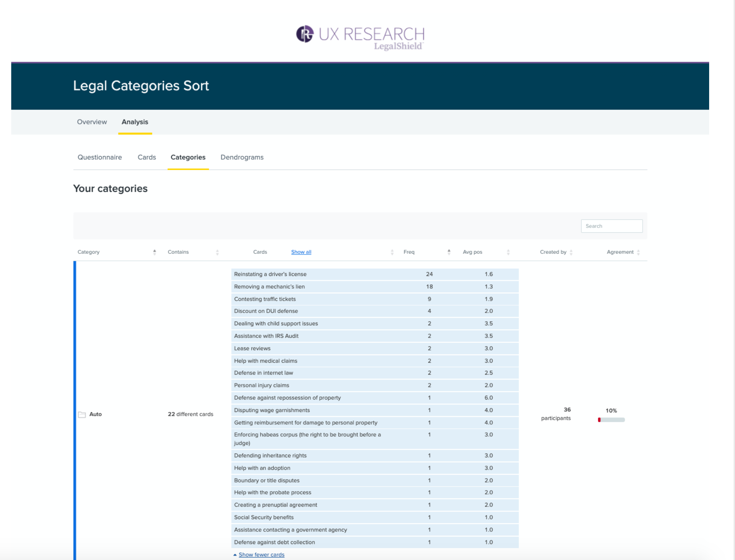Screen dimensions: 735x560
Task: Click the Show all cards link
Action: click(x=301, y=252)
